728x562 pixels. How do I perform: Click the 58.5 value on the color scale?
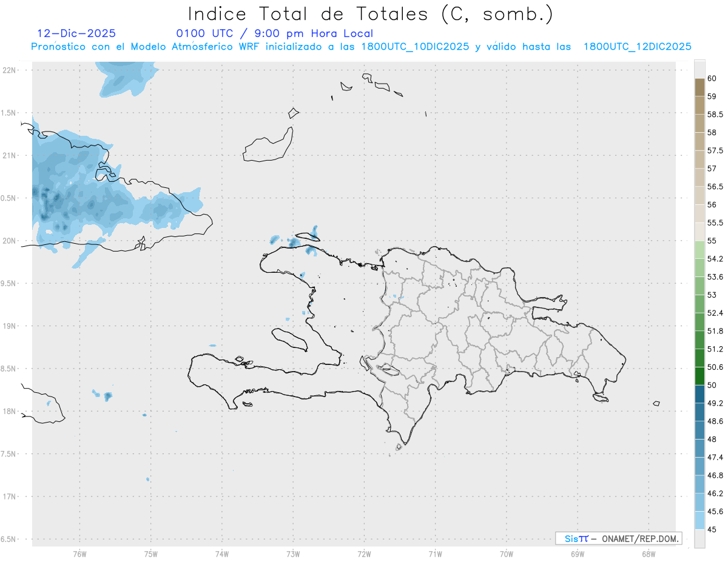click(x=715, y=114)
